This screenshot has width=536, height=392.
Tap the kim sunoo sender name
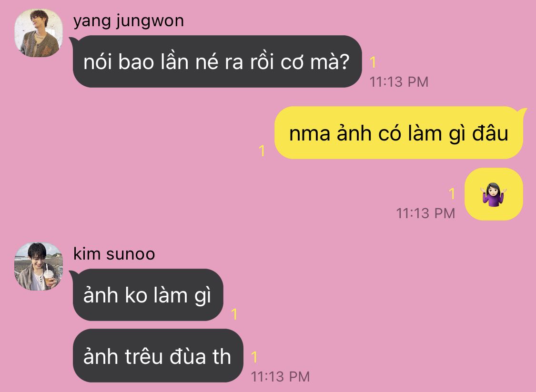pos(114,254)
